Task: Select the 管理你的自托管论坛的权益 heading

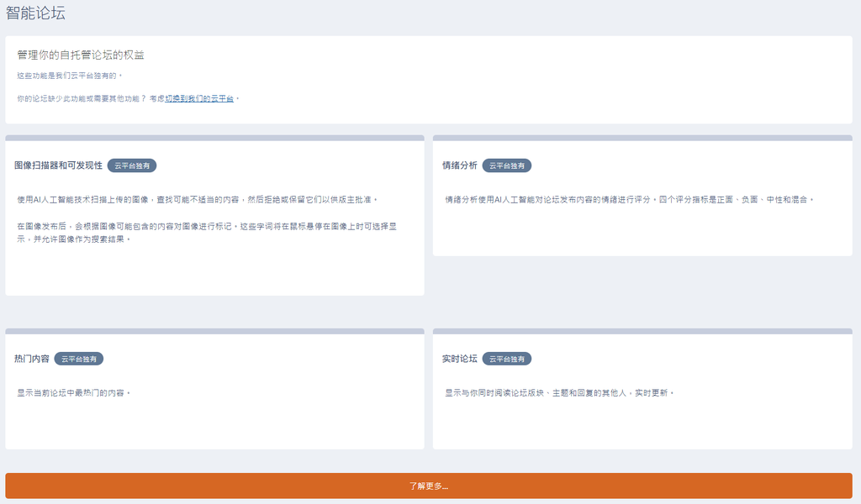Action: 81,55
